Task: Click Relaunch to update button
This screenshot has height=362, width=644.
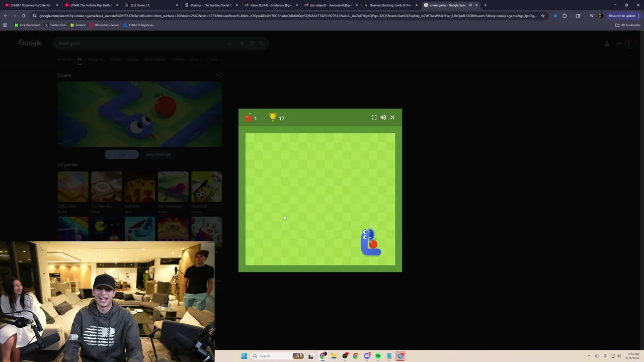Action: click(x=624, y=16)
